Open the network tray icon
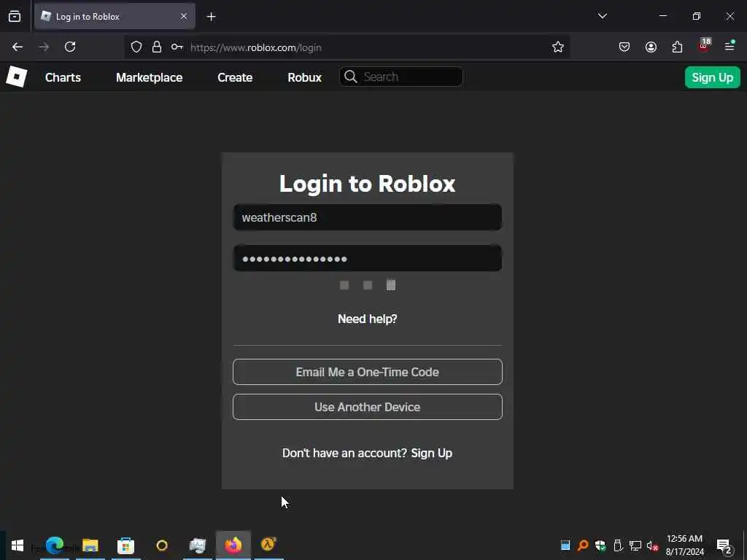The width and height of the screenshot is (747, 560). [x=635, y=545]
